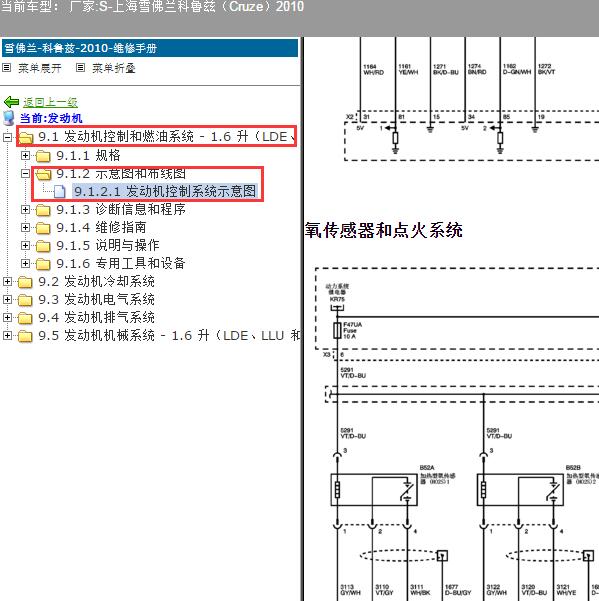This screenshot has height=601, width=599.
Task: Click the menu collapse icon
Action: click(x=80, y=68)
